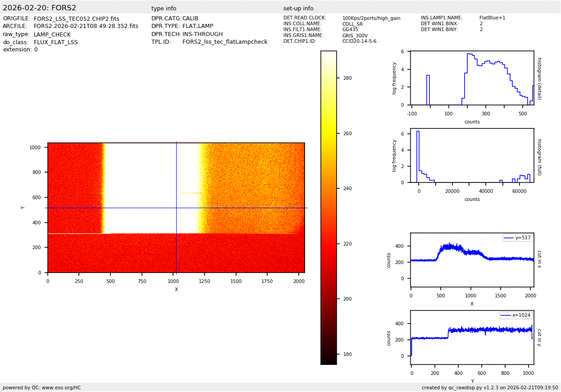Image resolution: width=561 pixels, height=392 pixels.
Task: Click the histogram (full) plot
Action: (x=472, y=155)
